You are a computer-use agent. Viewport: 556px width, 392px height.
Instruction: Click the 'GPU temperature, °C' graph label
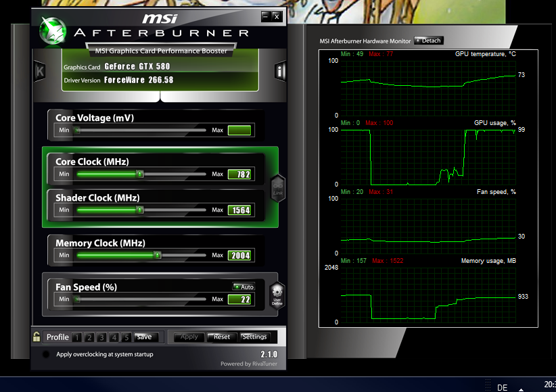486,54
